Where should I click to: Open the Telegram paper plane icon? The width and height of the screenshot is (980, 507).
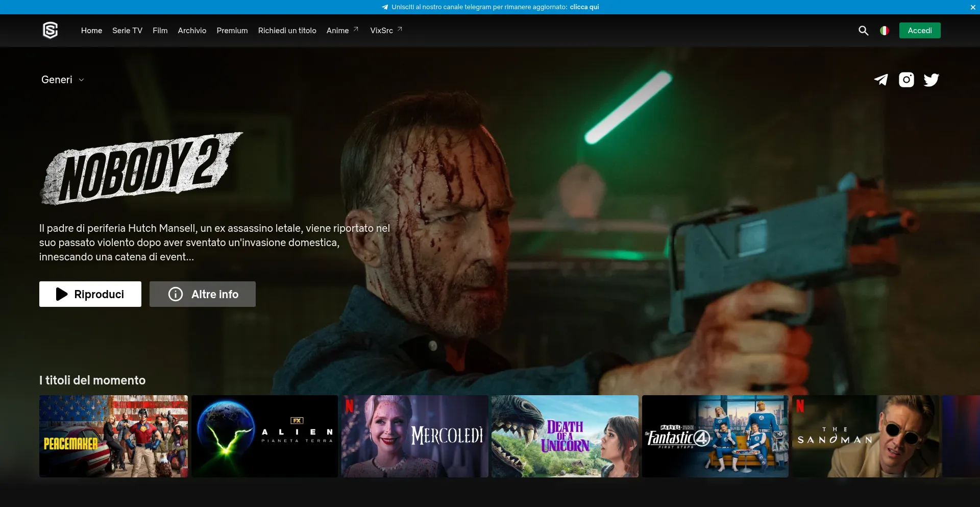(881, 80)
